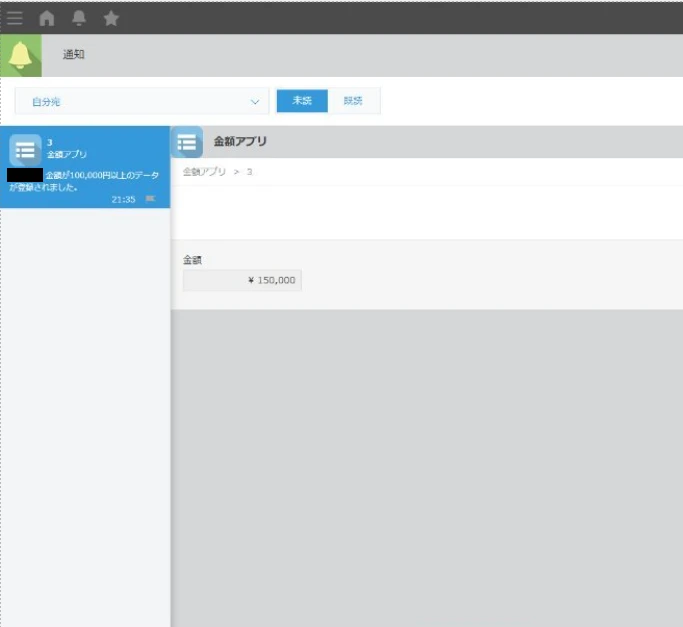The height and width of the screenshot is (627, 683).
Task: Click the large yellow bell notification icon
Action: [20, 55]
